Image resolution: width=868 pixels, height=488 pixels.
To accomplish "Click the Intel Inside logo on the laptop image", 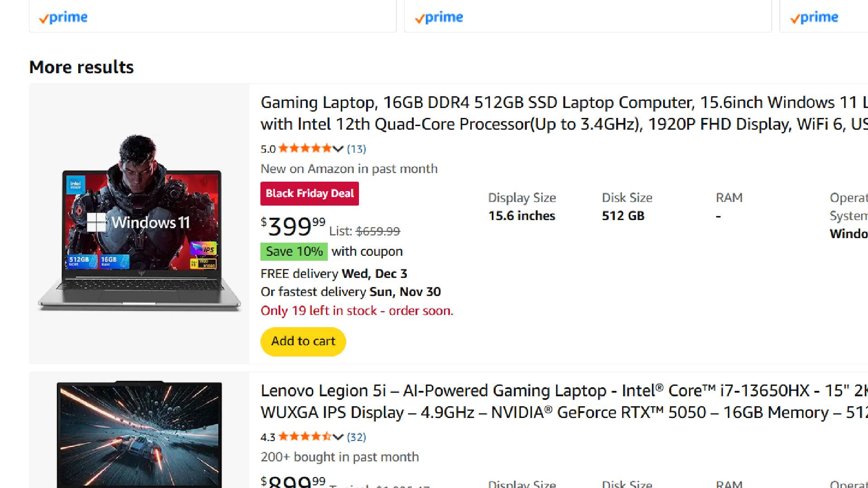I will click(x=77, y=185).
